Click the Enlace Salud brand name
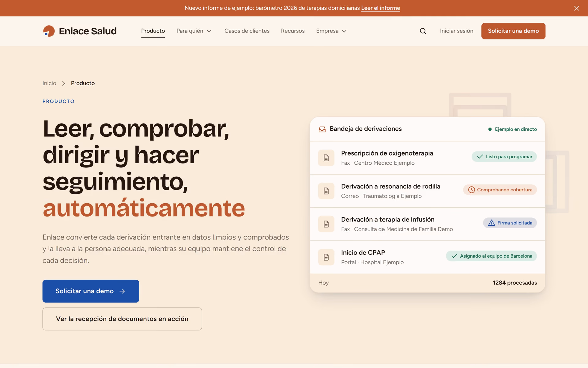This screenshot has width=588, height=368. click(88, 31)
